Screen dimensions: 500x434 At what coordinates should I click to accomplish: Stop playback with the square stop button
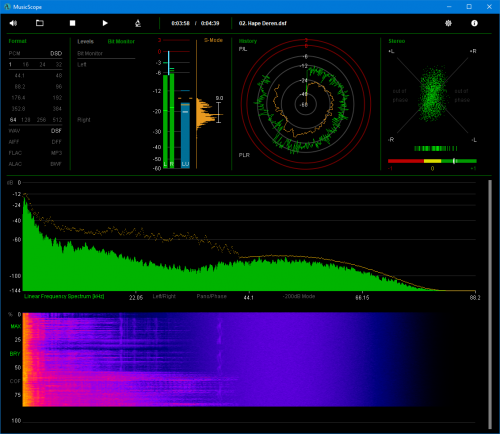(72, 23)
